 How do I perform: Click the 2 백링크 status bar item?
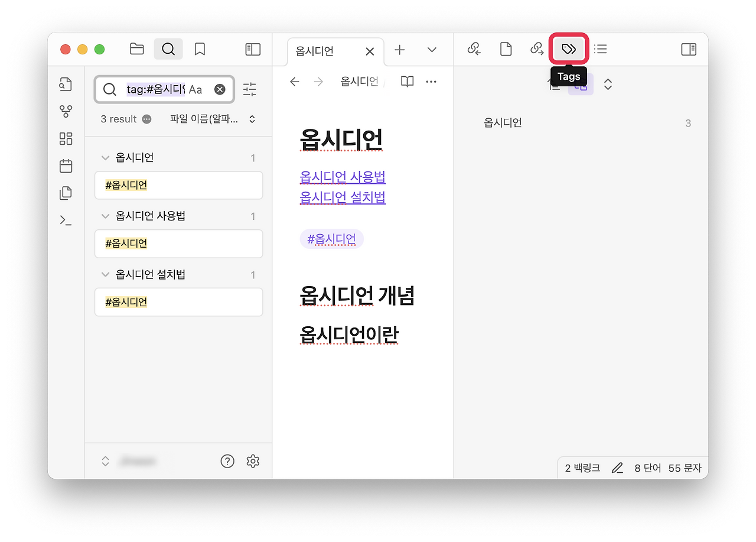(582, 468)
